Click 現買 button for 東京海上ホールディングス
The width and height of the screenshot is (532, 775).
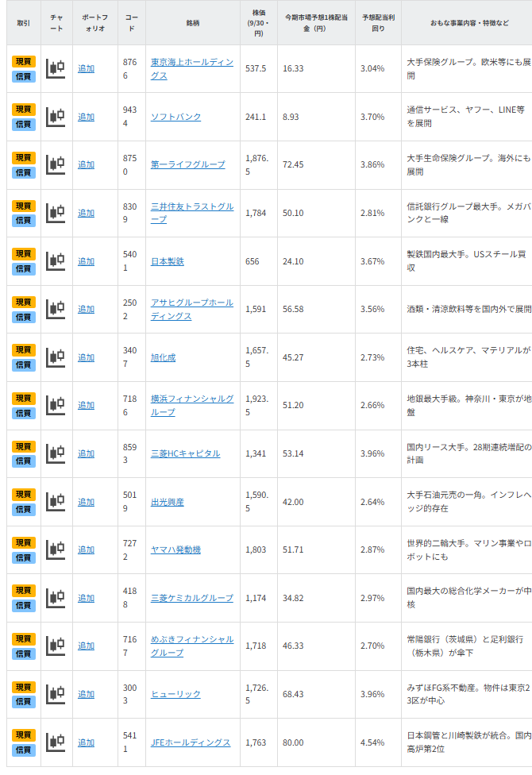coord(24,61)
